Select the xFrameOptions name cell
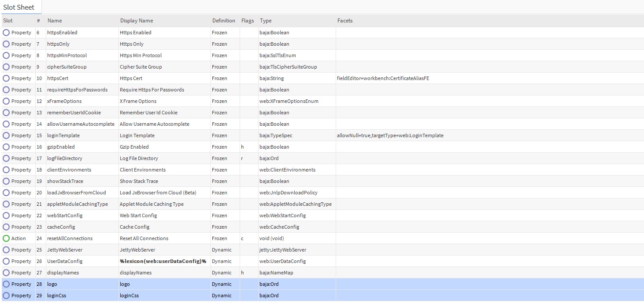This screenshot has width=644, height=303. click(64, 101)
